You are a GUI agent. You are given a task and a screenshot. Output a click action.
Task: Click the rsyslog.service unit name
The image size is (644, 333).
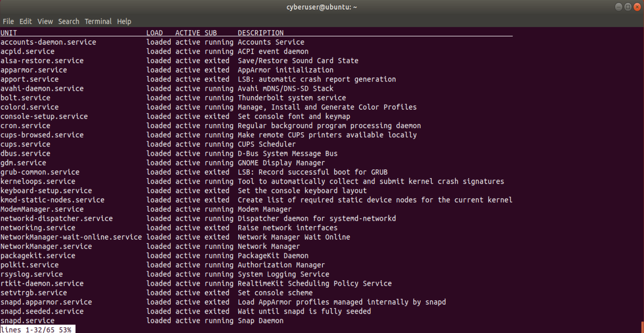pyautogui.click(x=31, y=274)
